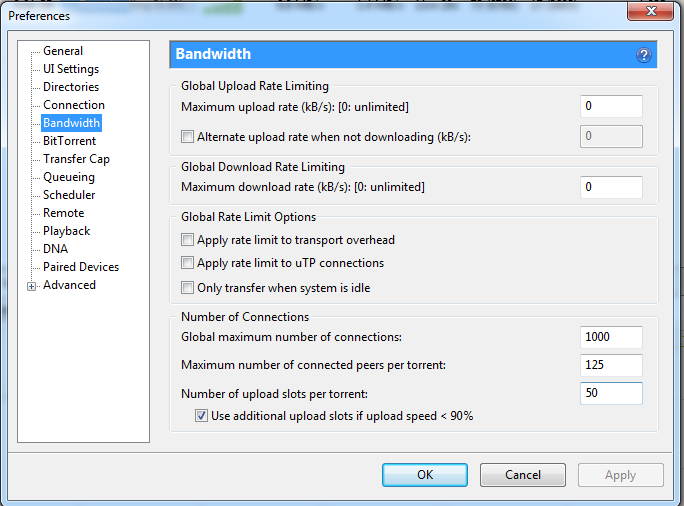This screenshot has height=506, width=684.
Task: Go to Directories preferences
Action: coord(71,87)
